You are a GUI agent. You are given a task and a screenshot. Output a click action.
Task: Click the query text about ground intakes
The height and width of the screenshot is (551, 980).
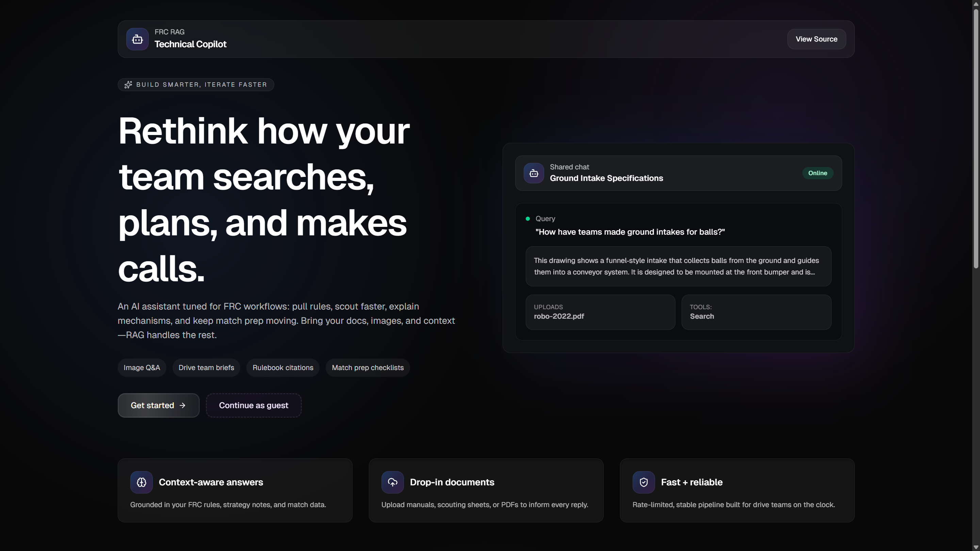coord(630,232)
